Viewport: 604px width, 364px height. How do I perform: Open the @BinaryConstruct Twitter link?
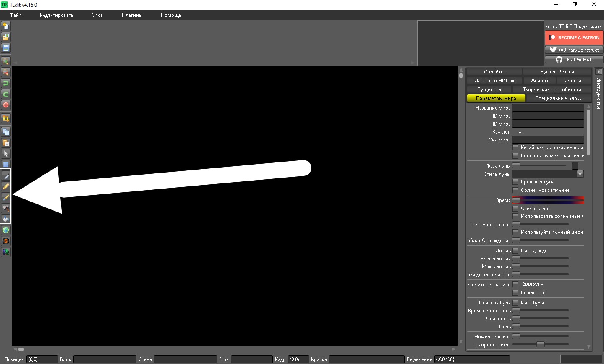point(574,50)
